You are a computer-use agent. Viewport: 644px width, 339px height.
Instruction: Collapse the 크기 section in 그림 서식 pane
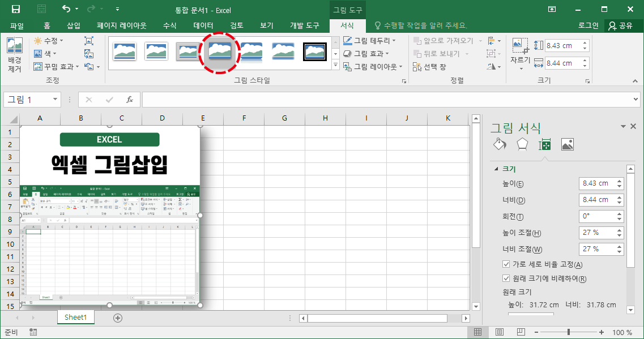pyautogui.click(x=496, y=169)
